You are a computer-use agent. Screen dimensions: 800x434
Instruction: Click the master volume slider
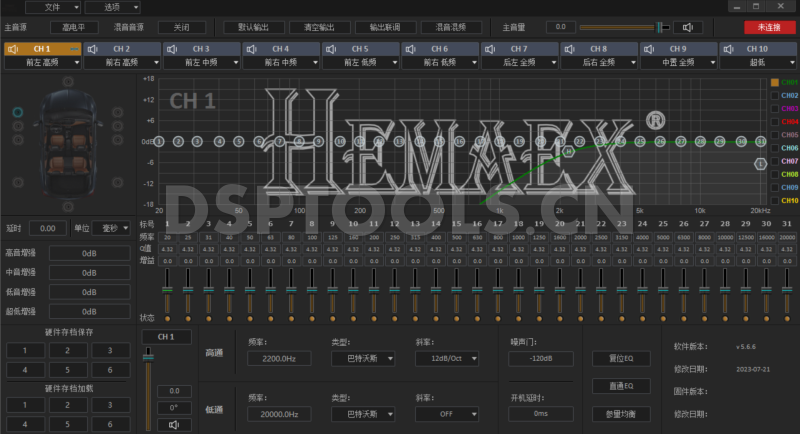pyautogui.click(x=620, y=27)
